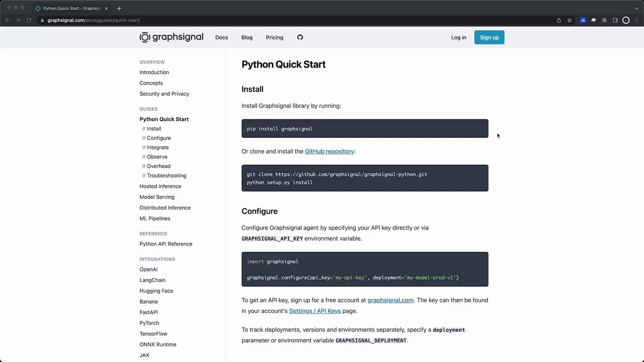The width and height of the screenshot is (644, 362).
Task: Open the FastAPI integration page
Action: (x=148, y=312)
